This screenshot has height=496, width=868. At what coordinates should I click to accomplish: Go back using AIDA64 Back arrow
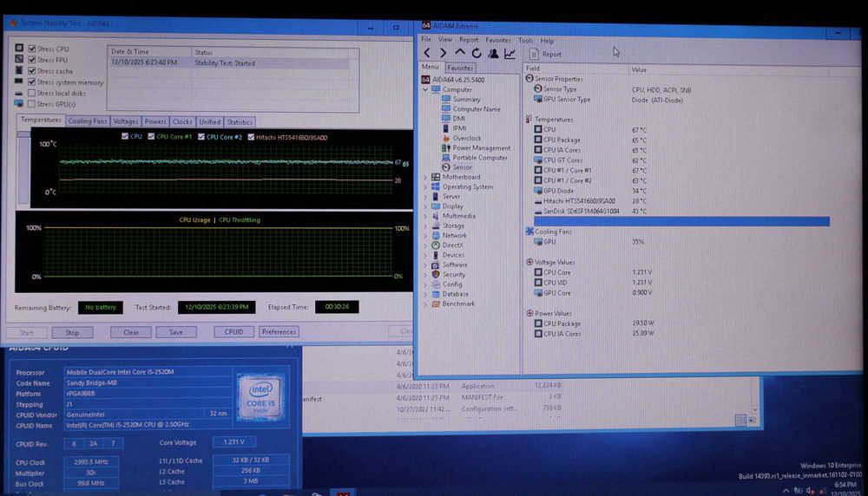tap(427, 53)
